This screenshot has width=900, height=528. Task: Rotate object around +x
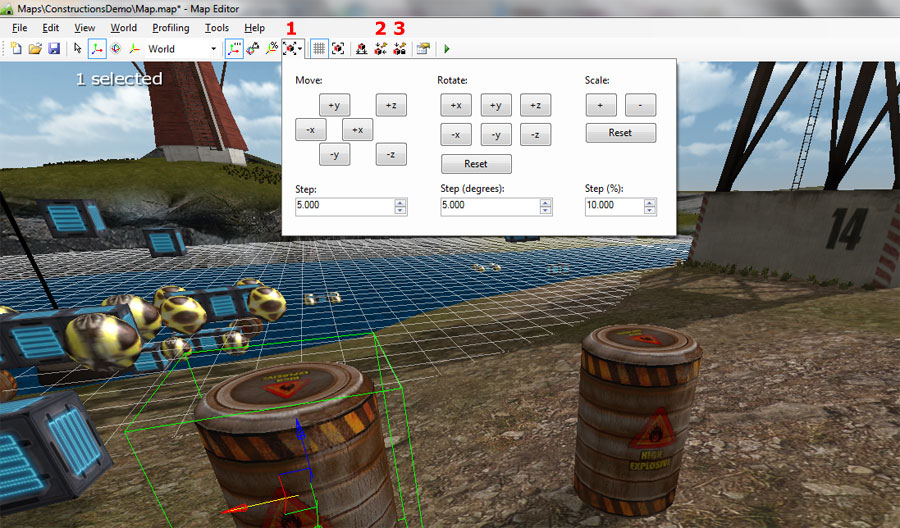coord(456,105)
